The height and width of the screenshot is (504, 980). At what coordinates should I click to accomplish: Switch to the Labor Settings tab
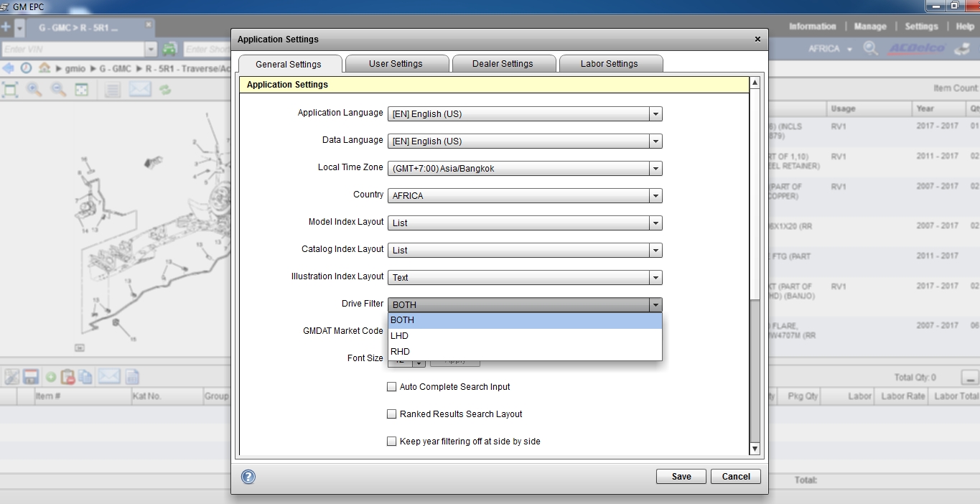pos(610,64)
